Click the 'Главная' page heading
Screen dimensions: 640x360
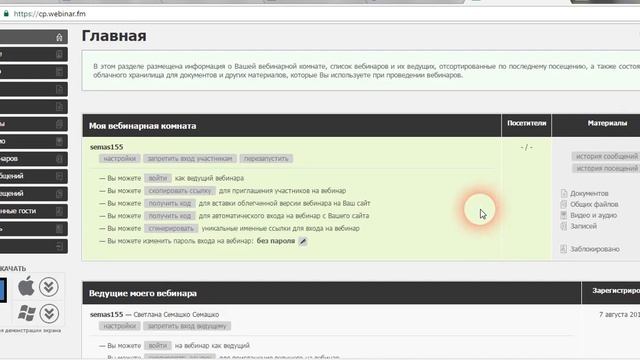(114, 36)
